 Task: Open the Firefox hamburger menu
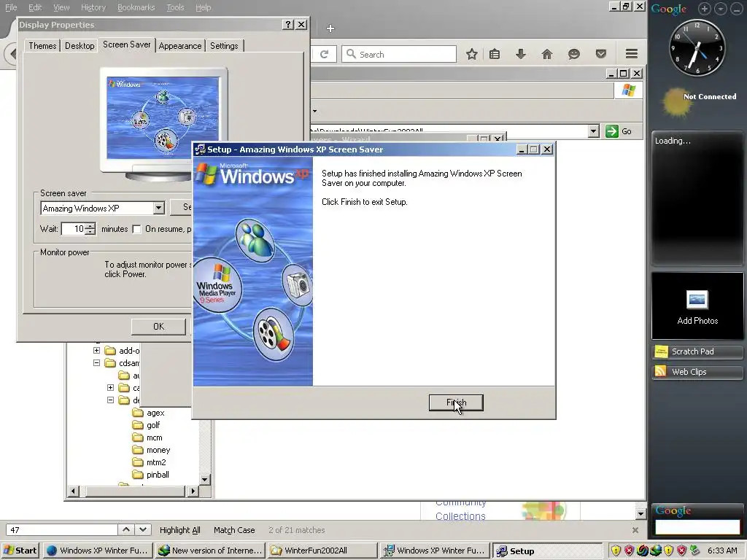(632, 54)
